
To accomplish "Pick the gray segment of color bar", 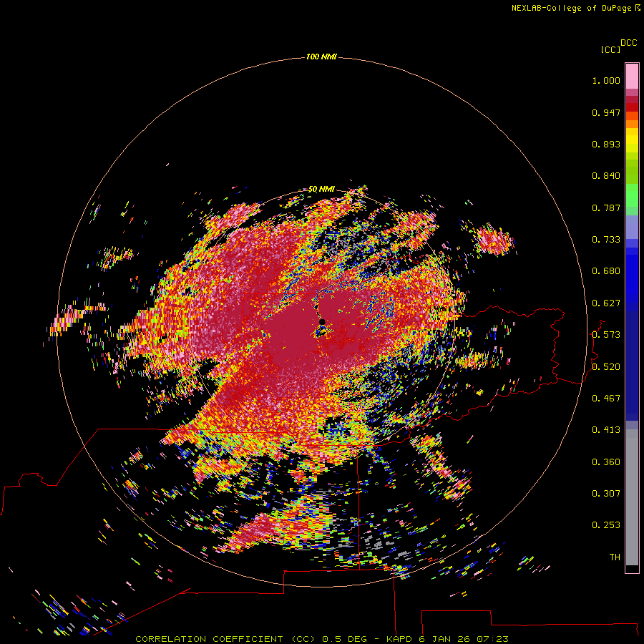I will click(632, 497).
